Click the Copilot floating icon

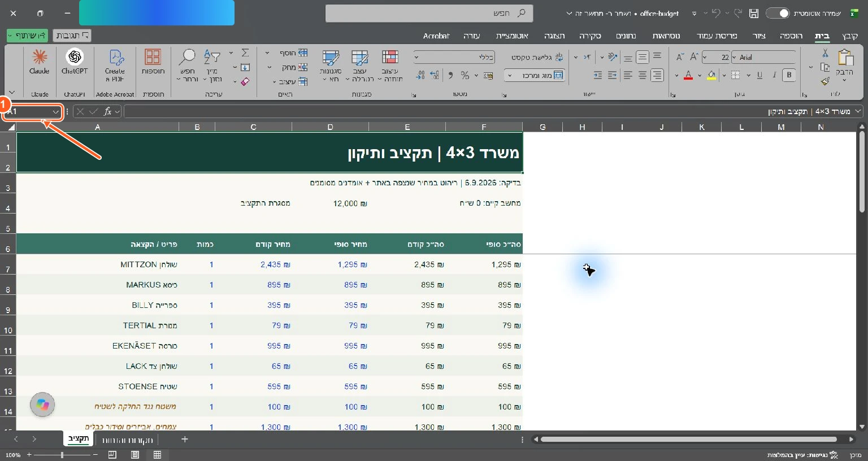[42, 405]
